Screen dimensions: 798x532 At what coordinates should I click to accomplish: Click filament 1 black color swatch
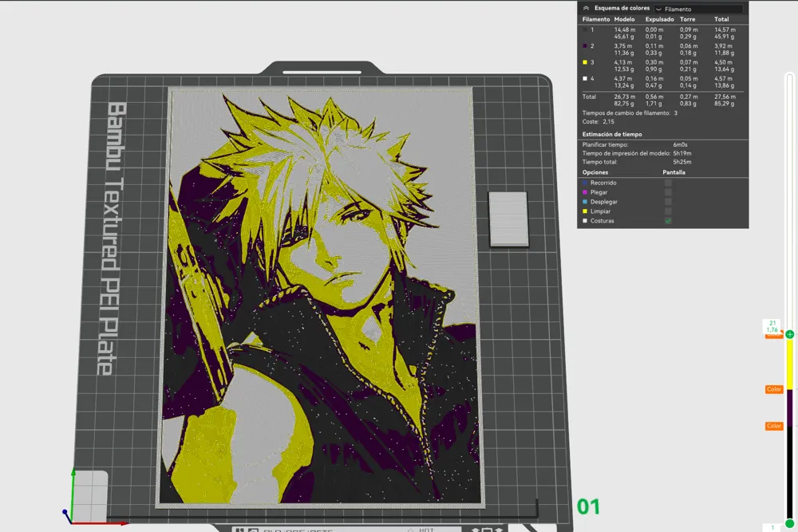585,30
